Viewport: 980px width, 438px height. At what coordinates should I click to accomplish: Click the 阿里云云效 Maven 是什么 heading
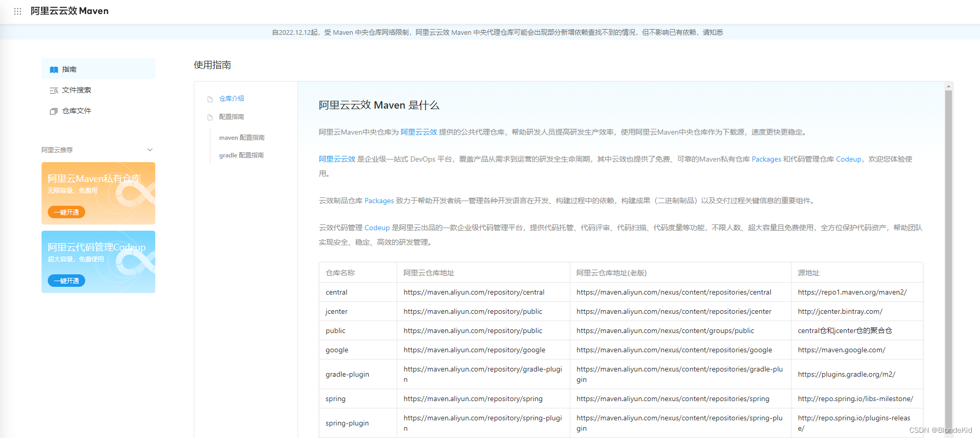point(379,105)
